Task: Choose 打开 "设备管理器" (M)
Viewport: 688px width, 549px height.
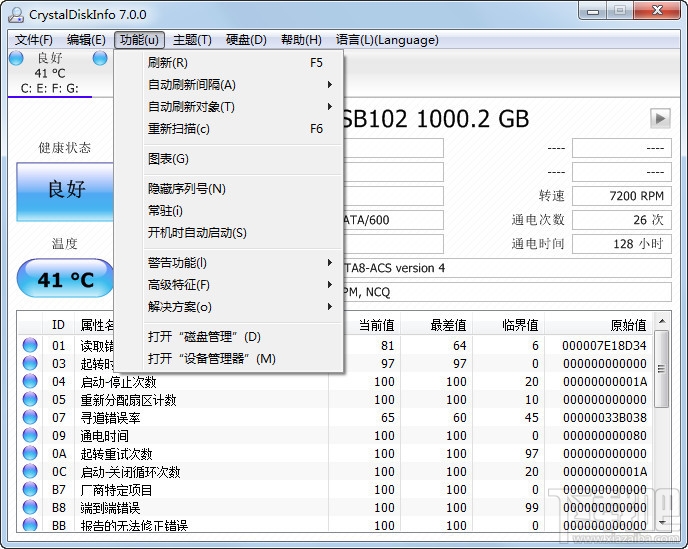Action: (x=228, y=358)
